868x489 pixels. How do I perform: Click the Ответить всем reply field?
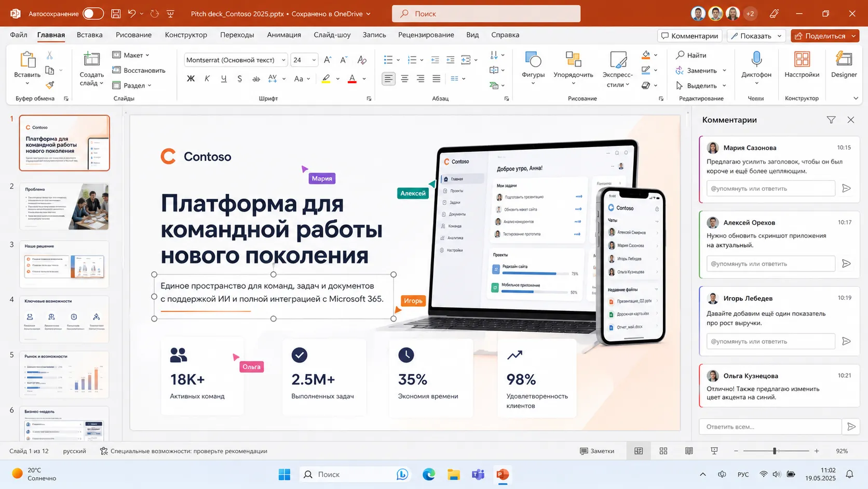click(770, 427)
